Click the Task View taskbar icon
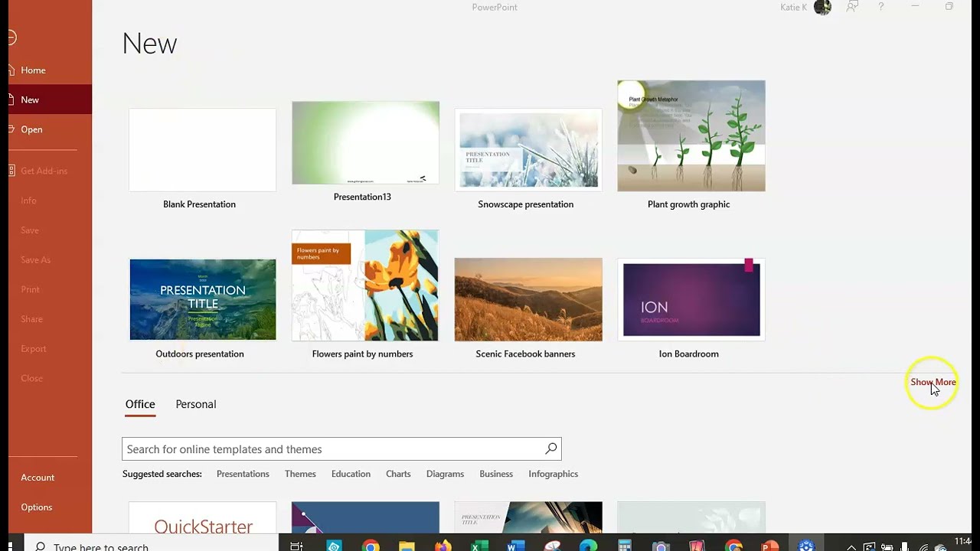 point(297,546)
